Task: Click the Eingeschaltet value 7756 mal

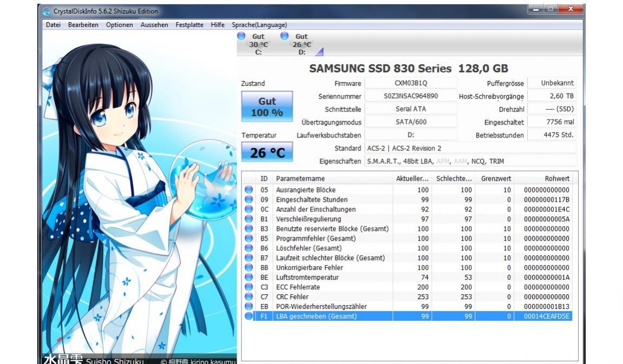Action: (552, 122)
